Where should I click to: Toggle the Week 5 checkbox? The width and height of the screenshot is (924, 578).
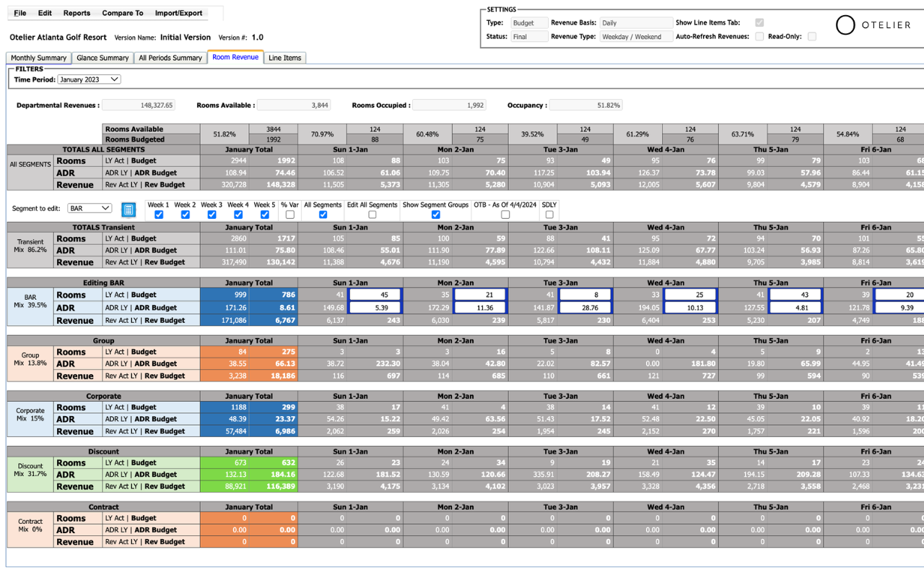coord(265,215)
